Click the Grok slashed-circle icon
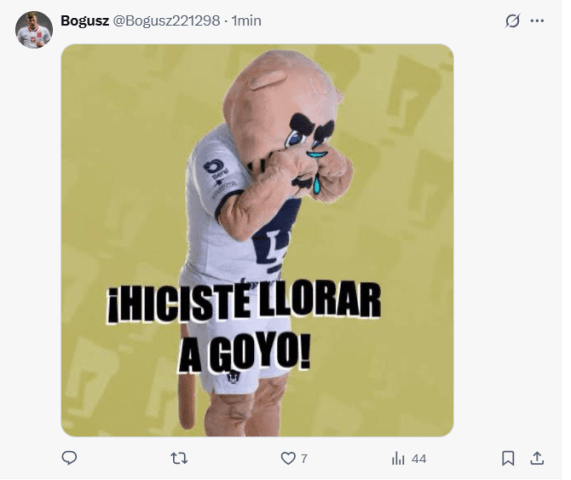 pos(512,21)
